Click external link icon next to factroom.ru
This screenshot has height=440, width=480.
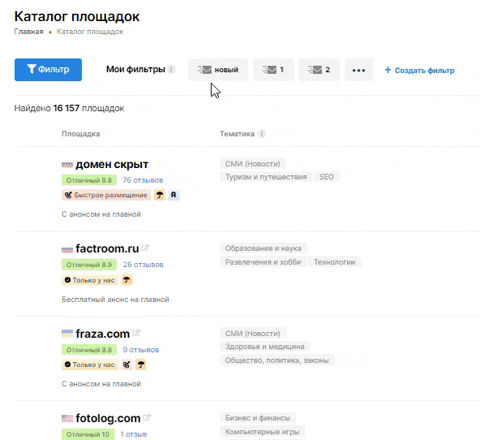[145, 248]
